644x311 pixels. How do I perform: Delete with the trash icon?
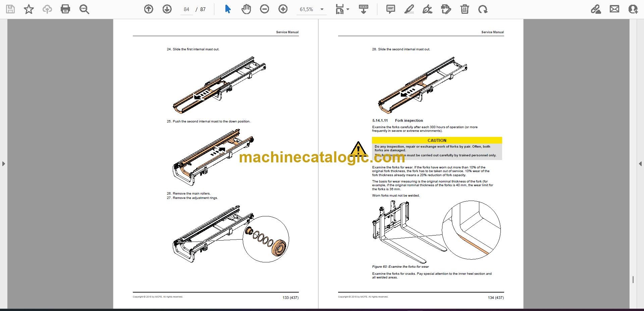click(x=465, y=9)
